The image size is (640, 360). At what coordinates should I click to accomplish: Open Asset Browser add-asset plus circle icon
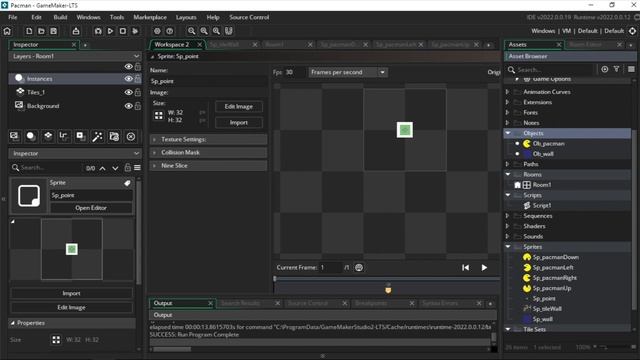pos(604,69)
